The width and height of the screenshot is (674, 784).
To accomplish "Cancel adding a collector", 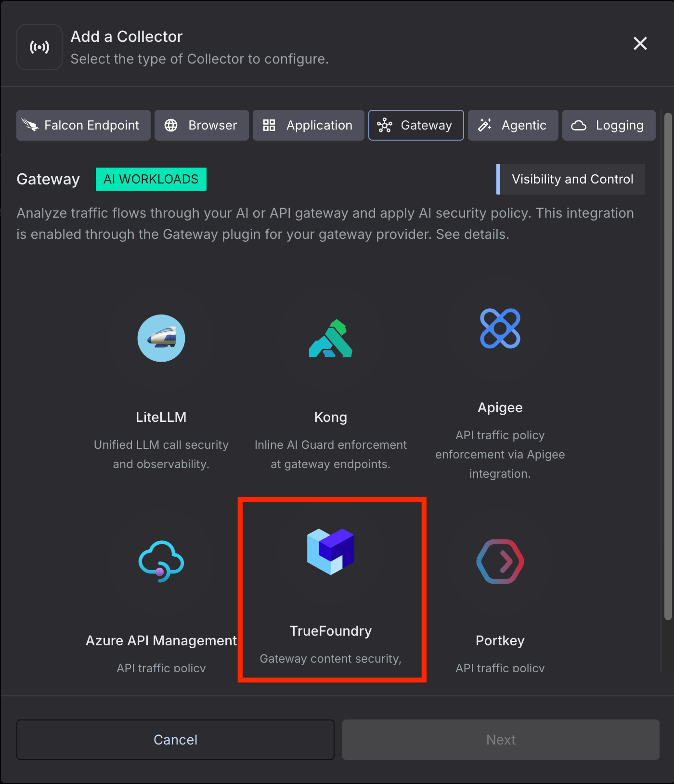I will 175,740.
